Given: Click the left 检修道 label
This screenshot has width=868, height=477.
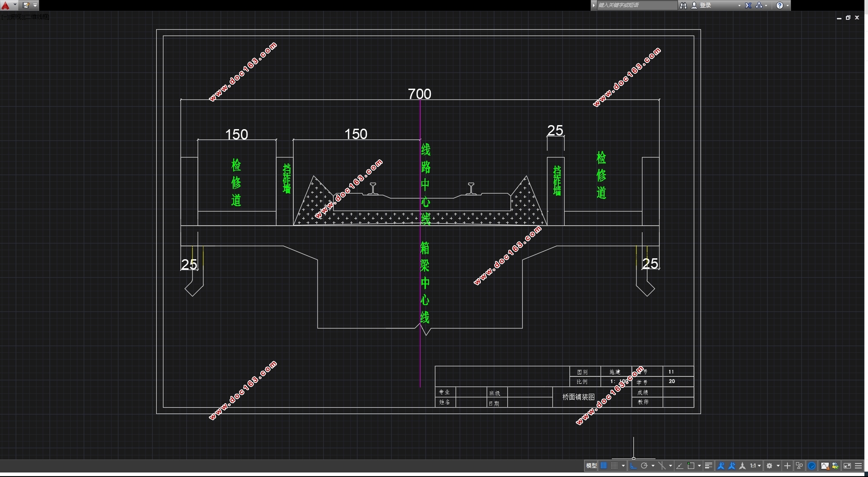Looking at the screenshot, I should pos(236,182).
